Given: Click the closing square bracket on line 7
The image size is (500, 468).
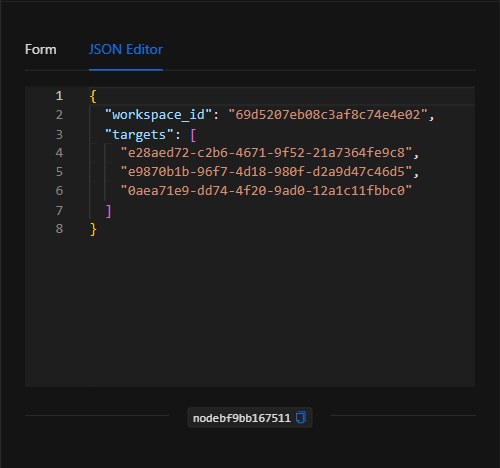Looking at the screenshot, I should [108, 211].
